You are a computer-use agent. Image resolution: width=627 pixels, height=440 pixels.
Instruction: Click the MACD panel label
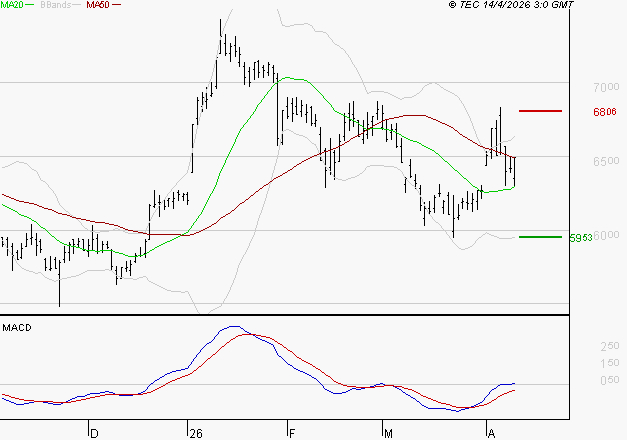(17, 328)
